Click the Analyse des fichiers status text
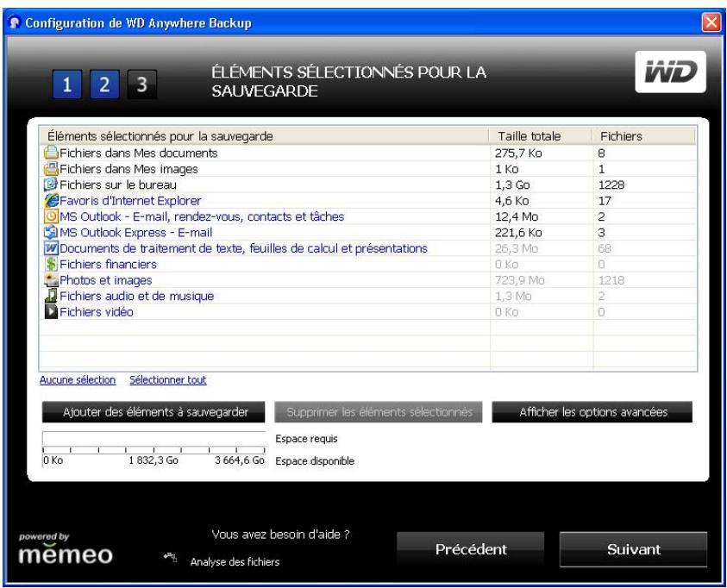 [x=235, y=561]
